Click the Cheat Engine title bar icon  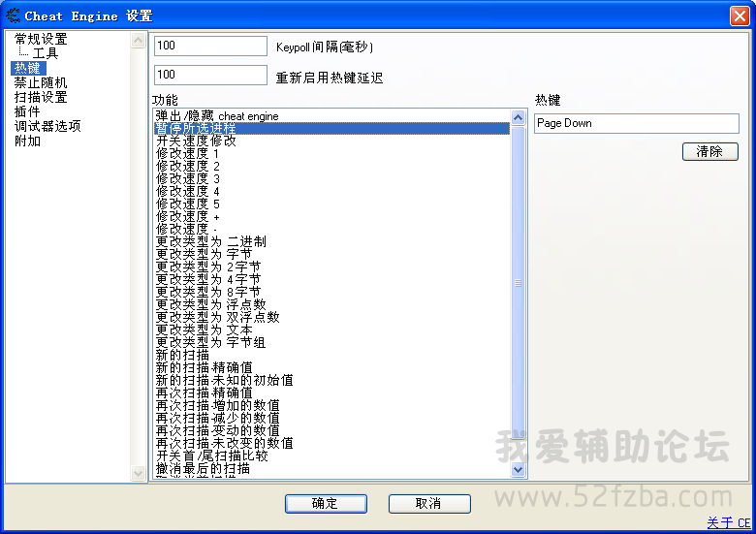point(13,16)
